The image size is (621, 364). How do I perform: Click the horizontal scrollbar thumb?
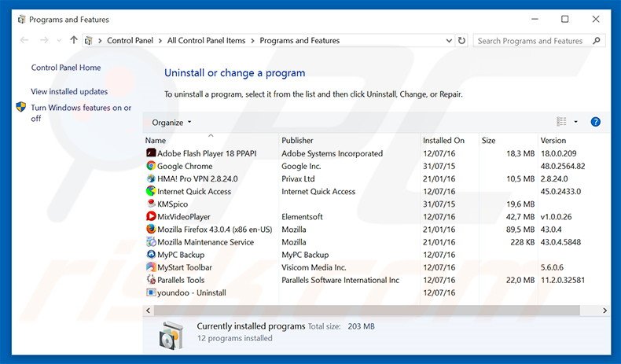(x=367, y=311)
